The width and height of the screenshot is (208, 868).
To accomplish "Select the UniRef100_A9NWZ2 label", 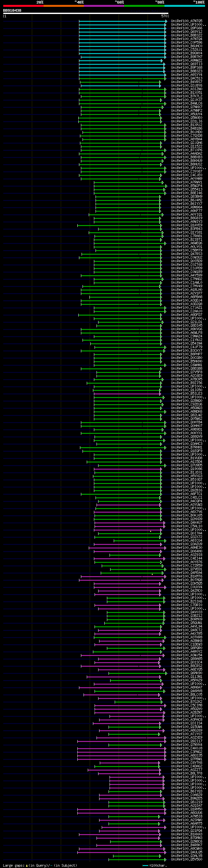I will [187, 61].
